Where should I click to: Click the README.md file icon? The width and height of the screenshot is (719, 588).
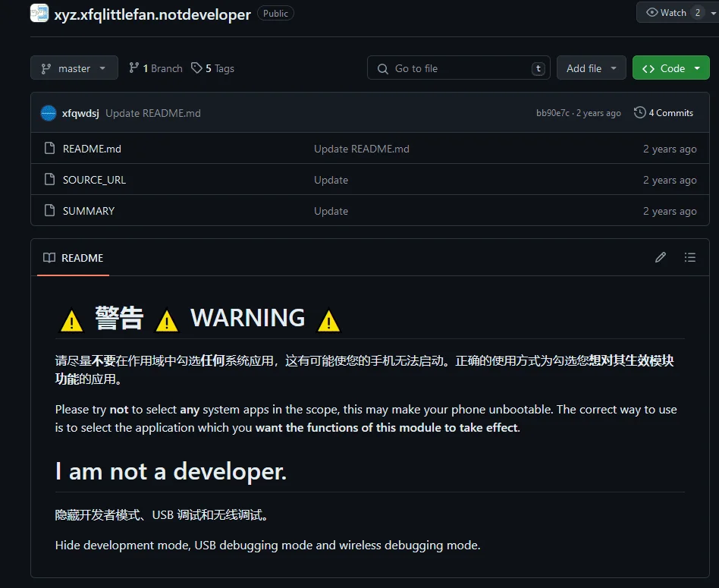pyautogui.click(x=49, y=148)
